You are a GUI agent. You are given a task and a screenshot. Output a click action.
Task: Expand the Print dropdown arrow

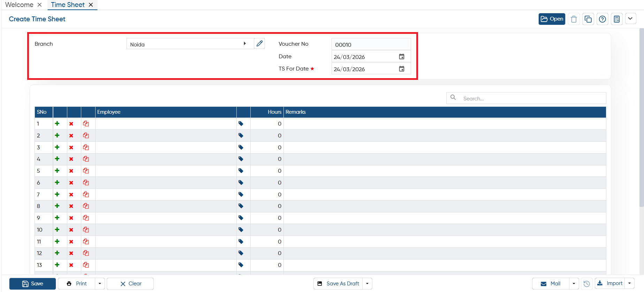[100, 284]
